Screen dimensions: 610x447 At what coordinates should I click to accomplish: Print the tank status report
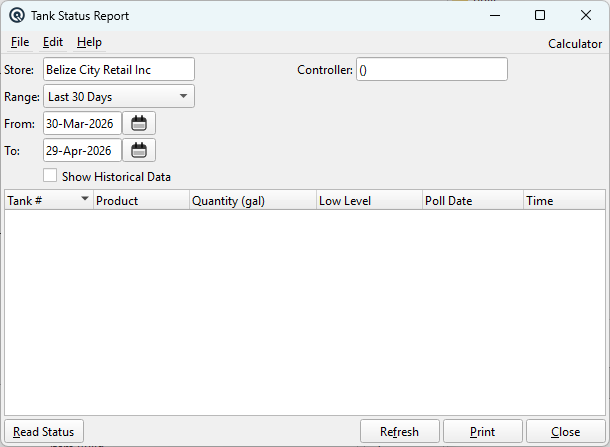482,431
